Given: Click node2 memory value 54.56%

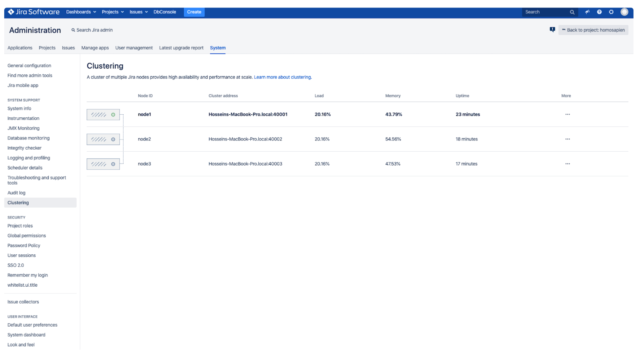Looking at the screenshot, I should (393, 139).
